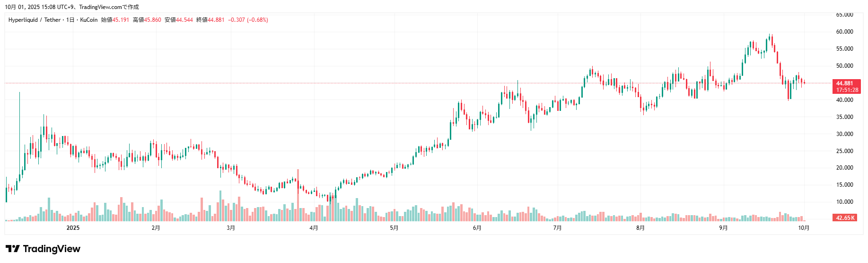Select the 8月 label on time axis
The height and width of the screenshot is (263, 868).
tap(640, 228)
